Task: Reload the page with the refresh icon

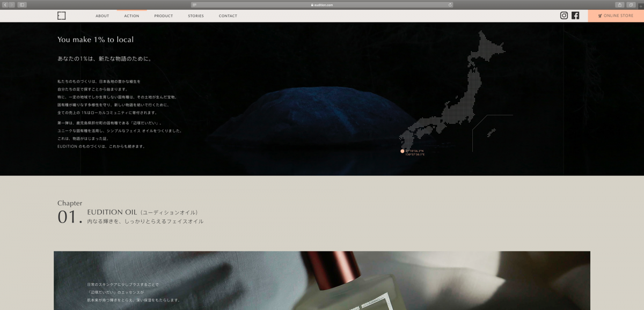Action: [x=450, y=5]
